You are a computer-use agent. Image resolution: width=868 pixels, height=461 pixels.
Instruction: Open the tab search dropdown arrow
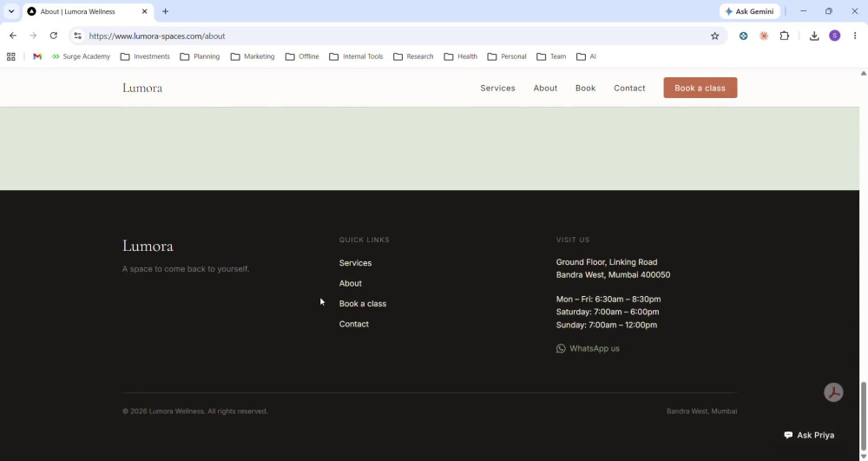(x=11, y=11)
